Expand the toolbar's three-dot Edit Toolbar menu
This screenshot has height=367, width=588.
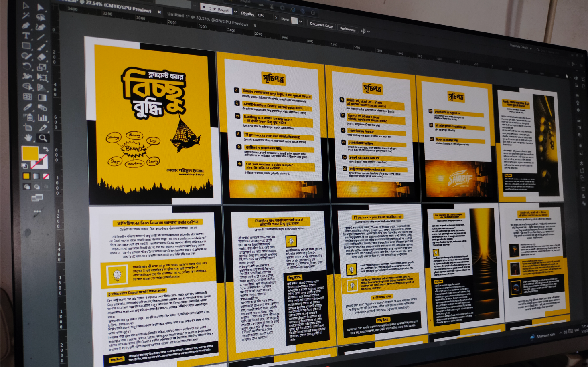[x=37, y=211]
